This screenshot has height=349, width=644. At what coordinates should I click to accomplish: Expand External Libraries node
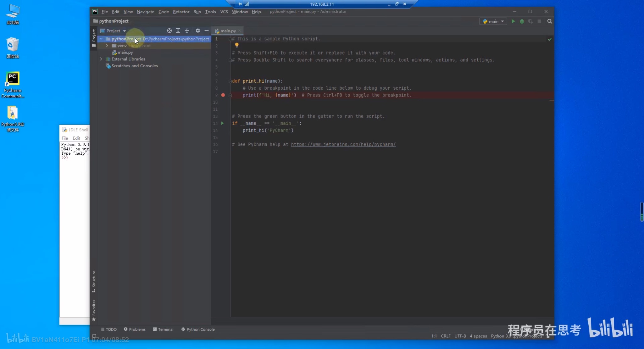tap(101, 59)
